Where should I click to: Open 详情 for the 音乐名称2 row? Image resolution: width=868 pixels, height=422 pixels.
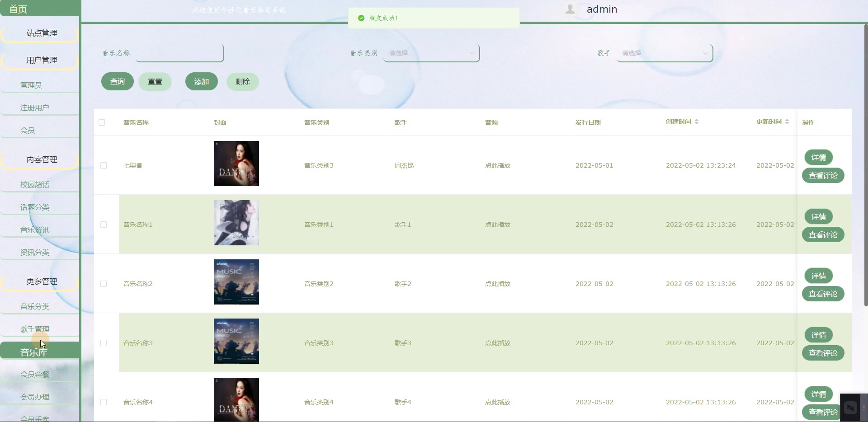[819, 276]
